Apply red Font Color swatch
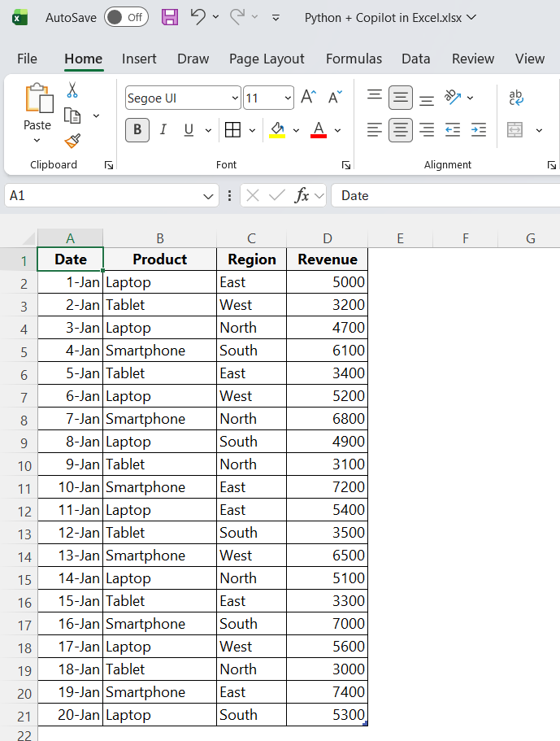Viewport: 560px width, 741px height. 319,129
